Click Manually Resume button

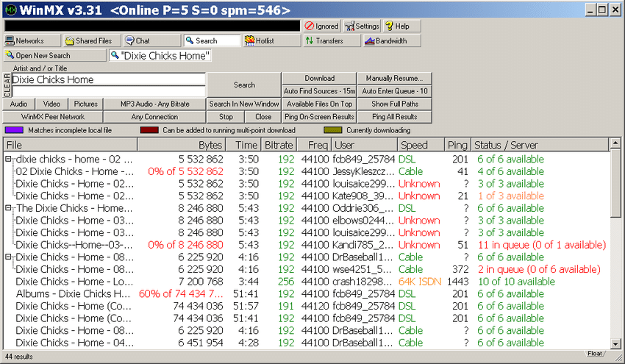point(394,78)
